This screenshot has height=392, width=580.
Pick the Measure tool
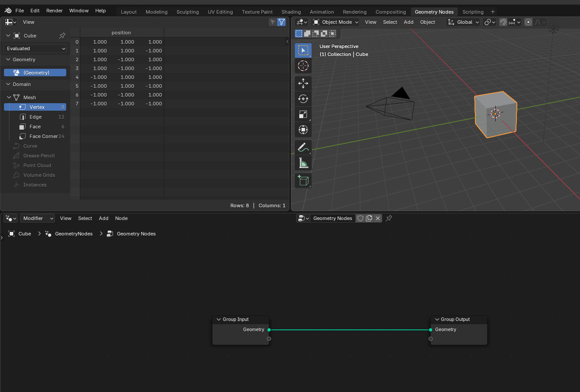point(303,163)
